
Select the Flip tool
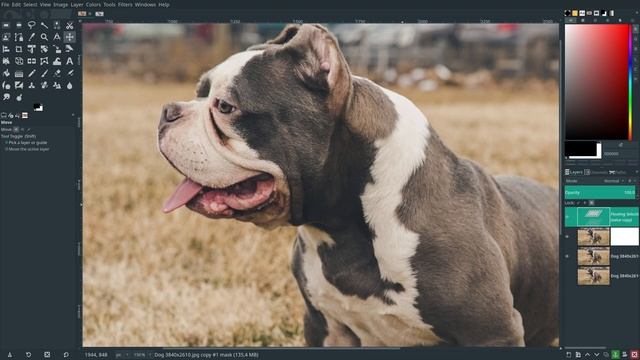pyautogui.click(x=31, y=61)
